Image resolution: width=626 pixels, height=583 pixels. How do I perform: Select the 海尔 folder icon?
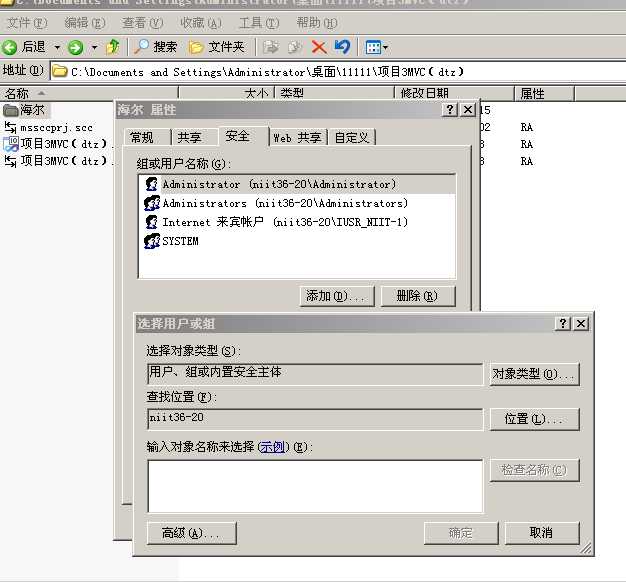click(11, 110)
